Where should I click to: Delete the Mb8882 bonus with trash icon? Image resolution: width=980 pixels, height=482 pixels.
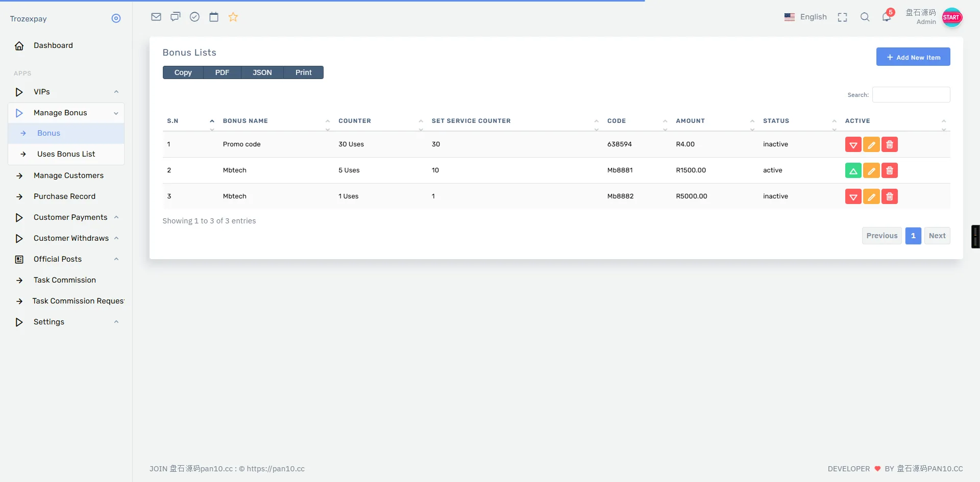[x=890, y=197]
